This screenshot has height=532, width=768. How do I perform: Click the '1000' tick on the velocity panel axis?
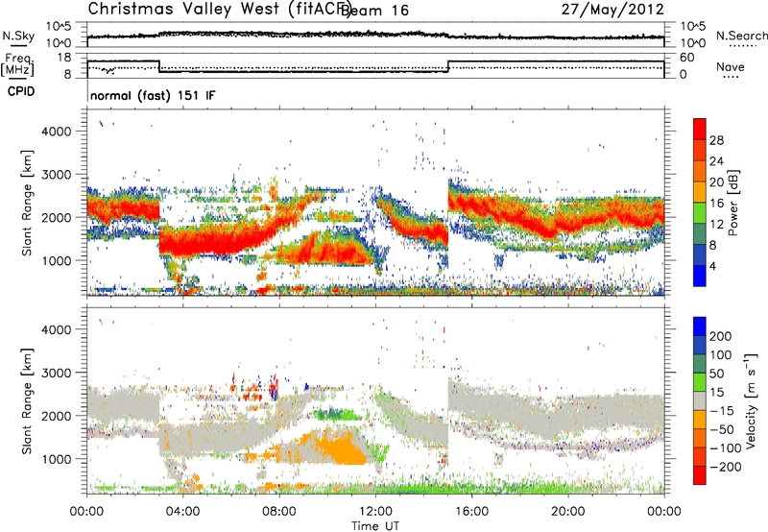[57, 459]
